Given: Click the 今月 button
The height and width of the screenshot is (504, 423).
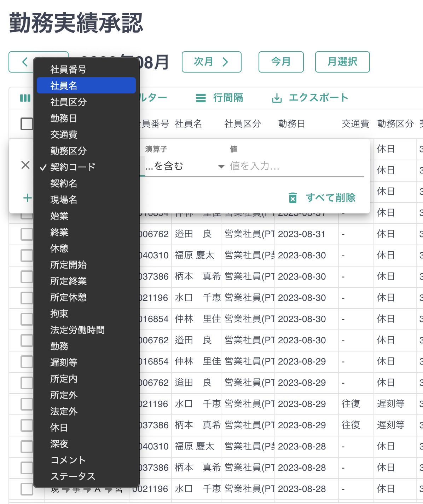Looking at the screenshot, I should (281, 62).
